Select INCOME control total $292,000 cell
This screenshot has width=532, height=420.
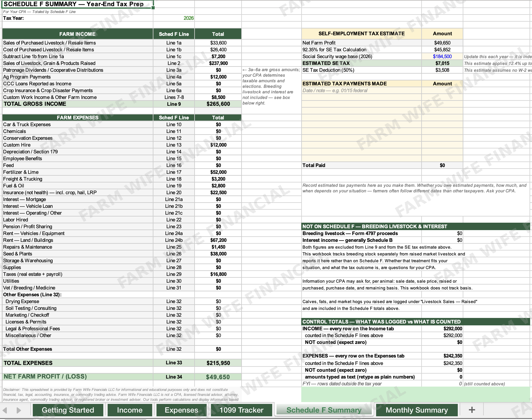(x=442, y=329)
